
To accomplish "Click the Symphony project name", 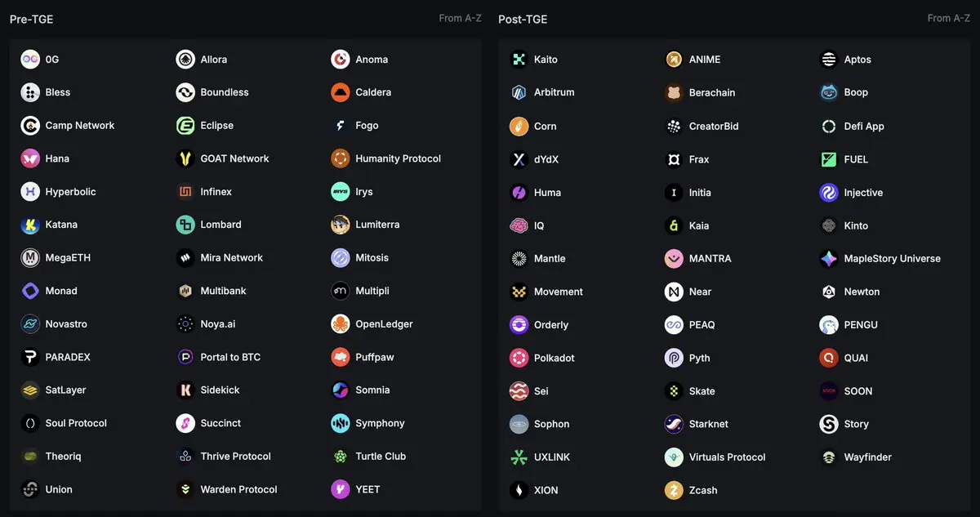I will coord(380,423).
